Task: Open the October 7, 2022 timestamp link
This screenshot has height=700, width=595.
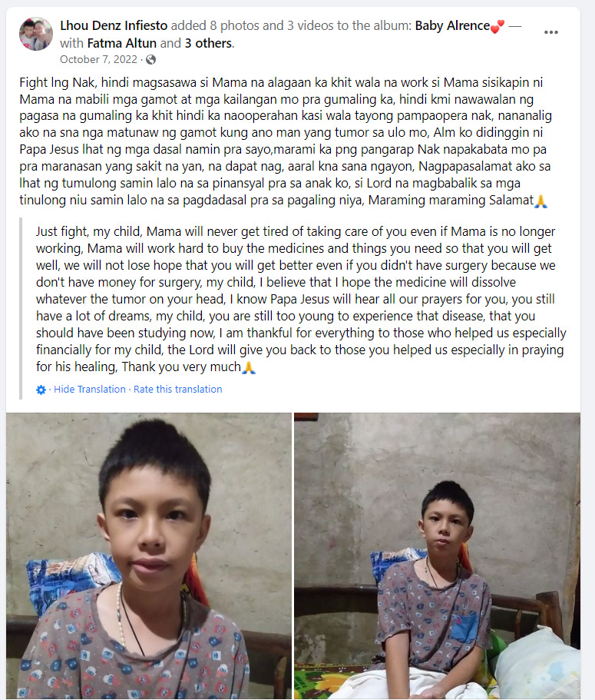Action: pos(98,59)
